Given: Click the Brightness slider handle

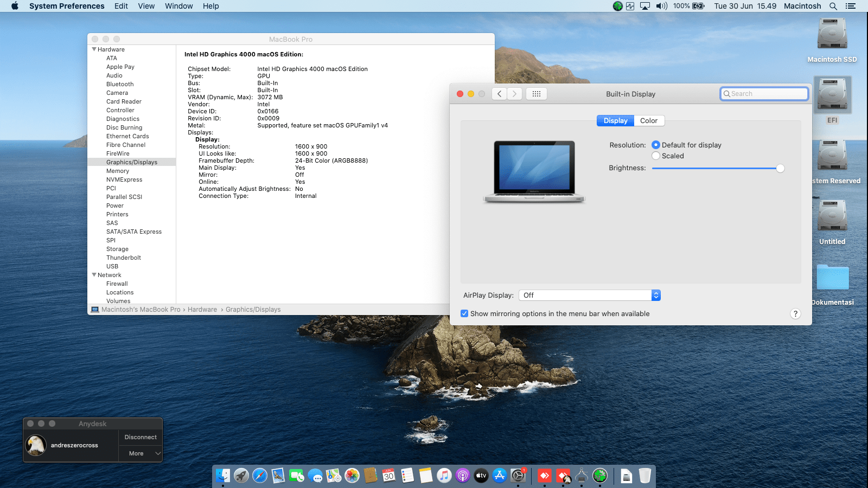Looking at the screenshot, I should 780,169.
